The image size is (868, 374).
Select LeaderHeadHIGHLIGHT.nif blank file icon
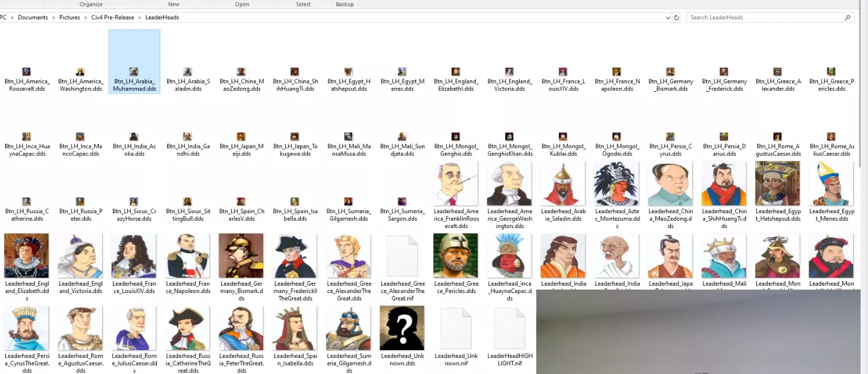pyautogui.click(x=509, y=328)
